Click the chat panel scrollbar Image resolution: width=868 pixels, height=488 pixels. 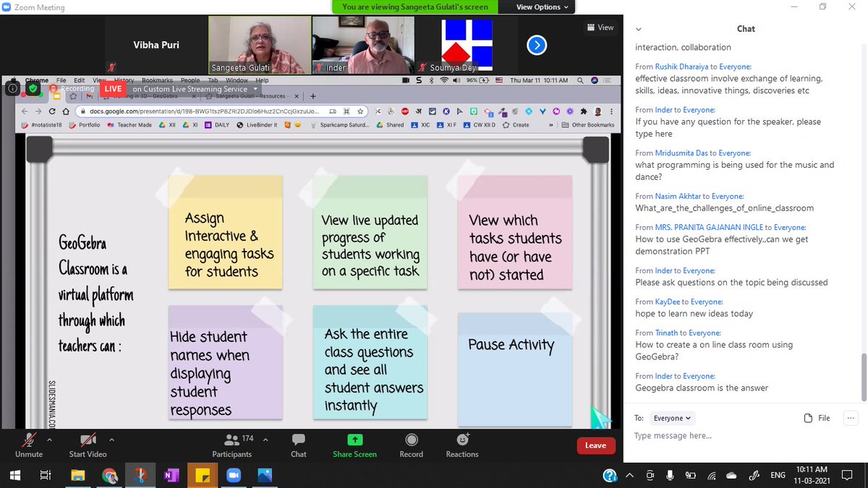click(x=862, y=377)
